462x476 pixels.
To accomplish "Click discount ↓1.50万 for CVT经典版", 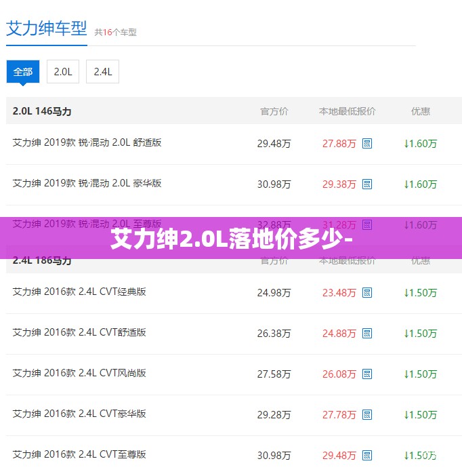I will (x=421, y=293).
